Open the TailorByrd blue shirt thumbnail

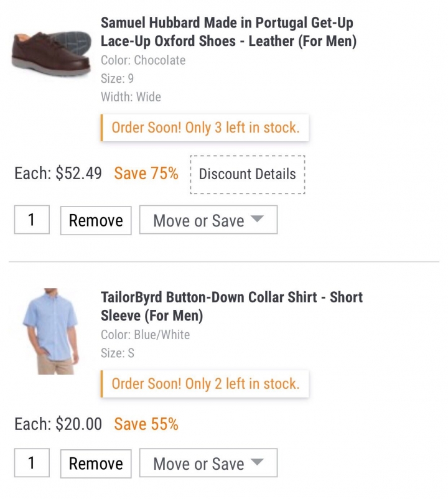[50, 331]
